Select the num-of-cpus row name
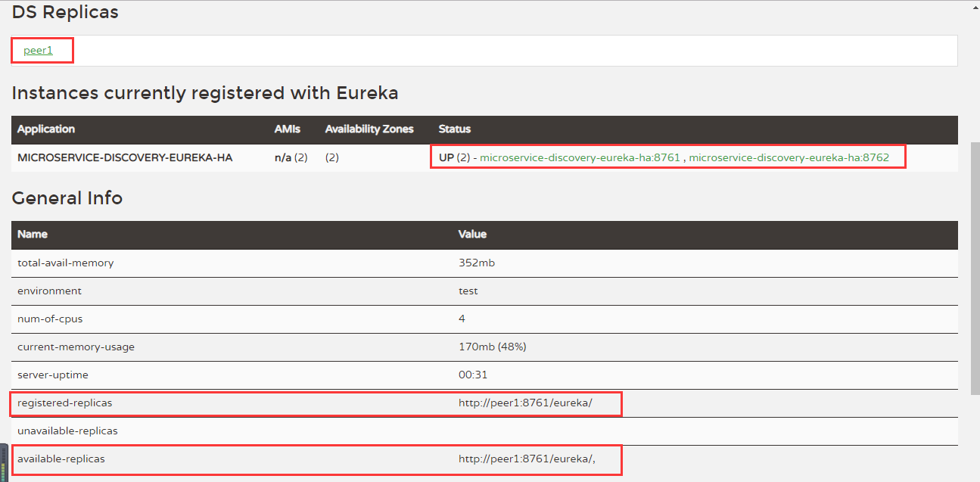 click(x=50, y=319)
